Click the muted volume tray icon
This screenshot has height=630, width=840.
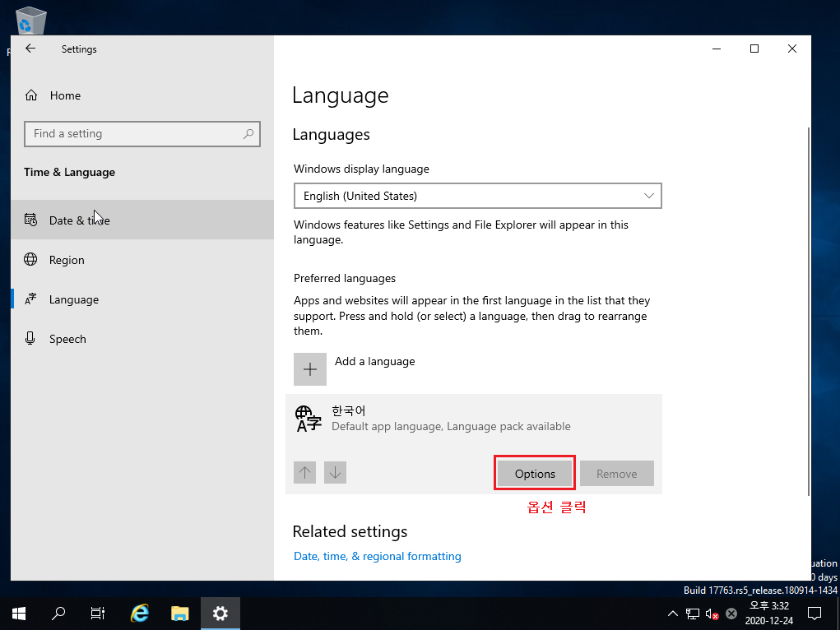pyautogui.click(x=712, y=614)
